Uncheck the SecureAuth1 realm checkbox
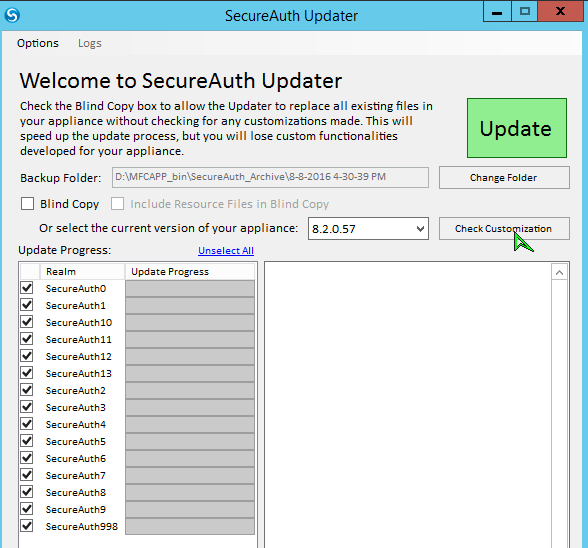Screen dimensions: 588x548 click(x=27, y=305)
